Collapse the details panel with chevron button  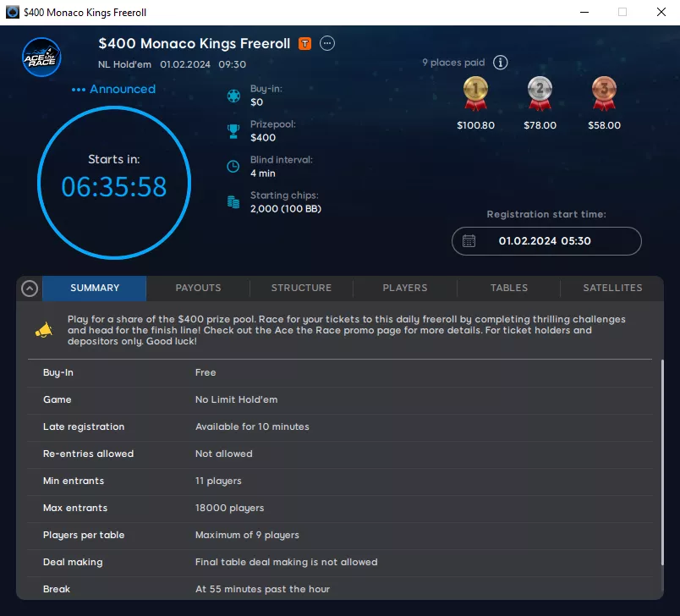(30, 289)
